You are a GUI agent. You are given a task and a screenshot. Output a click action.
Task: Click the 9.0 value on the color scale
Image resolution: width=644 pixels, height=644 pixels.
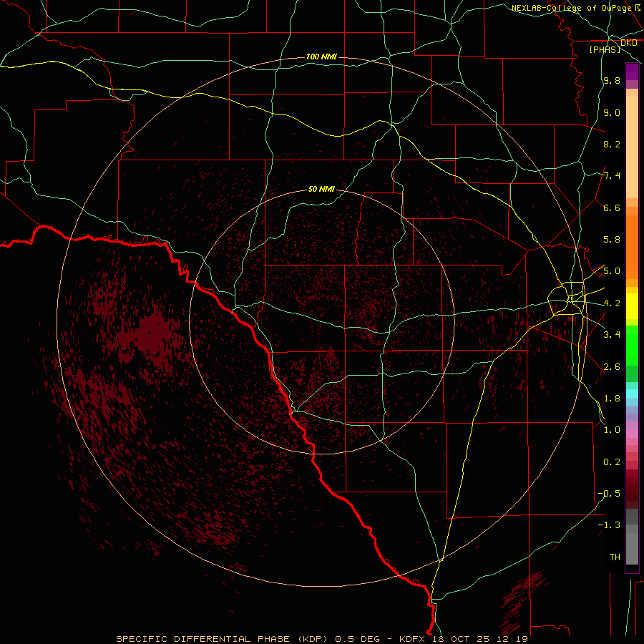[x=612, y=112]
